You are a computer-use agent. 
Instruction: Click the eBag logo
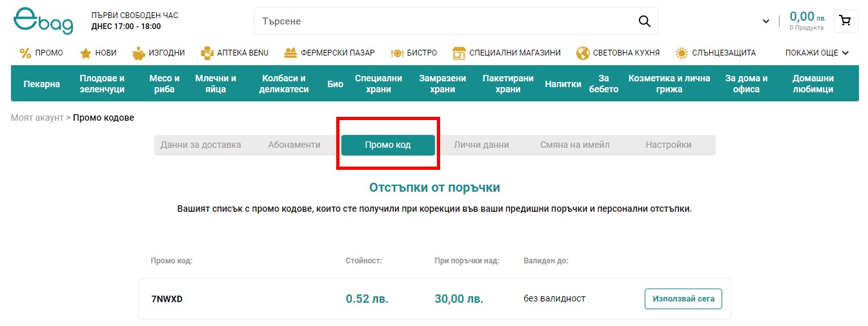(43, 21)
